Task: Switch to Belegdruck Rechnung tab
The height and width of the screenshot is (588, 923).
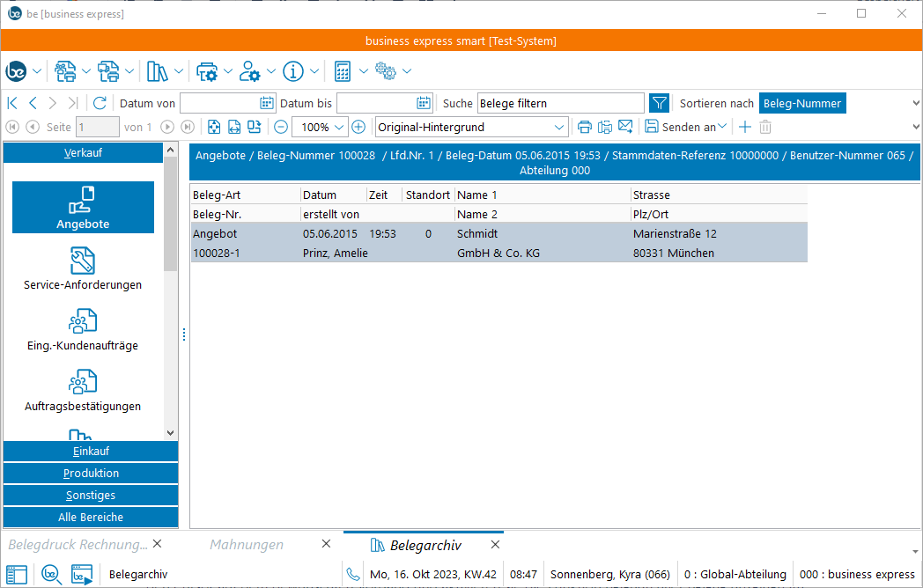Action: coord(78,545)
